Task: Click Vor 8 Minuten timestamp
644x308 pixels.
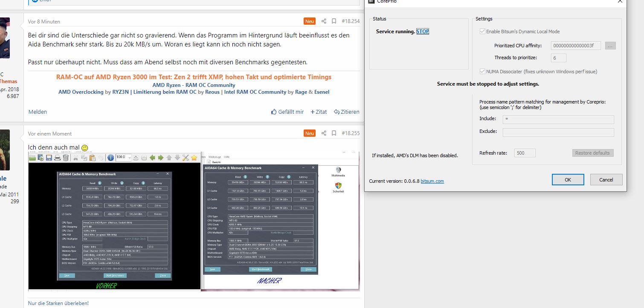Action: tap(44, 22)
